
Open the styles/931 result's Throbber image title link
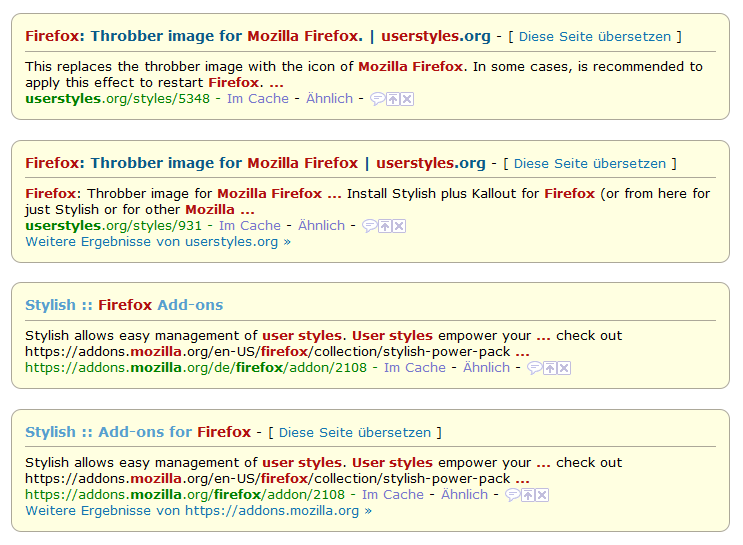255,163
